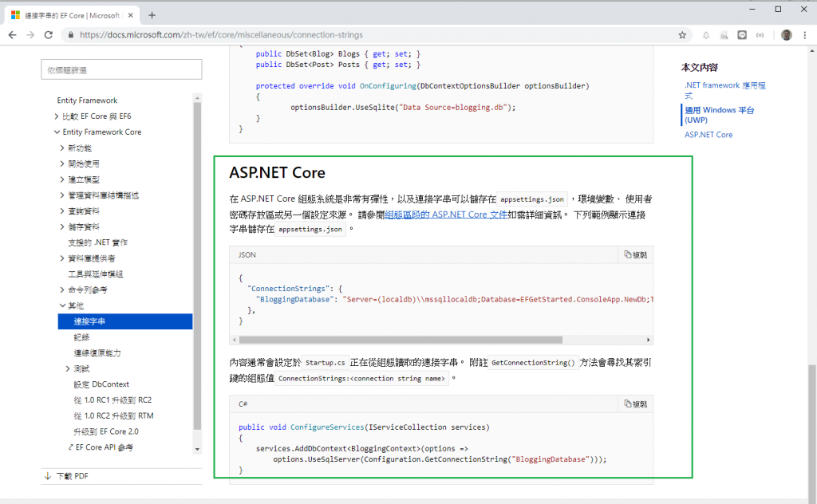This screenshot has width=817, height=504.
Task: Expand the 新功能 tree node
Action: click(x=62, y=148)
